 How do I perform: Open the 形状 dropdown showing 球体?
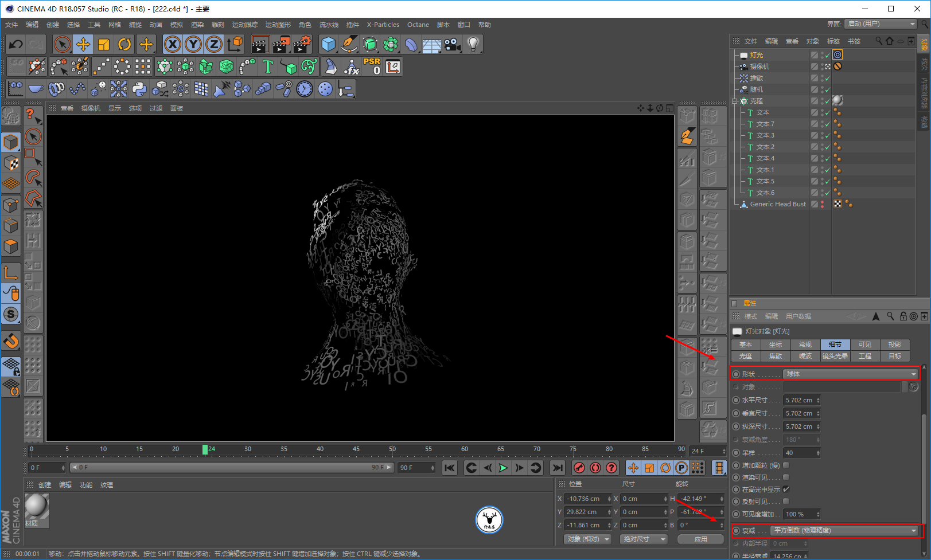tap(851, 374)
